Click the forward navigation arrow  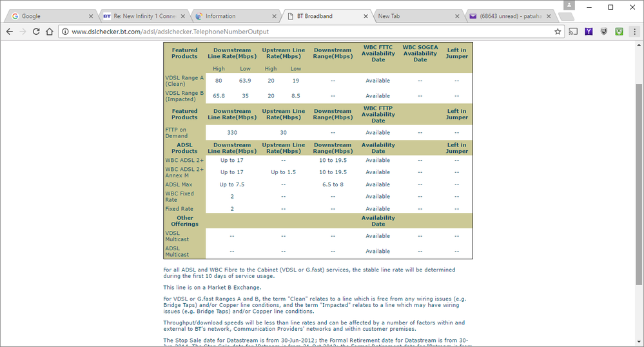pos(23,32)
